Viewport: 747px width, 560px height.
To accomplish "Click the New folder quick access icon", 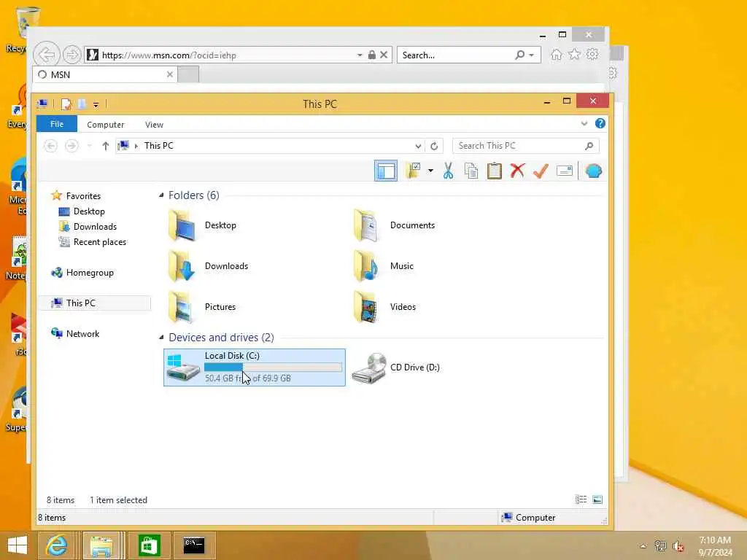I will click(82, 104).
